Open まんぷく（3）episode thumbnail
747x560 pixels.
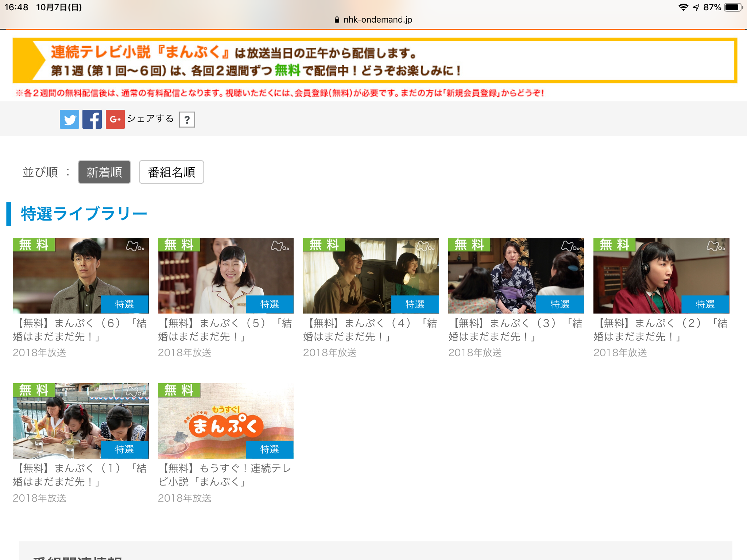click(516, 276)
